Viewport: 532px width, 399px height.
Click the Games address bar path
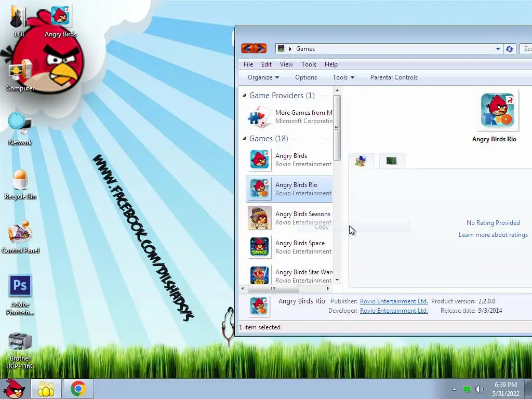pos(305,49)
